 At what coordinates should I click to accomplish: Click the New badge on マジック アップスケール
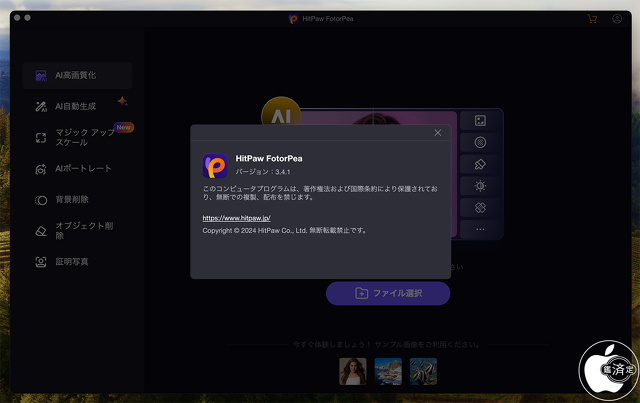(x=124, y=127)
